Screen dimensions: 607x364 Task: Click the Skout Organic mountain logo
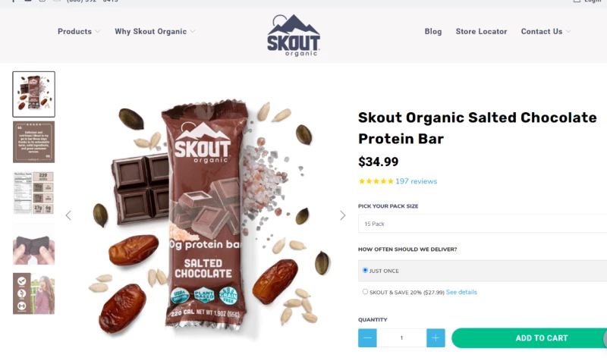[294, 35]
